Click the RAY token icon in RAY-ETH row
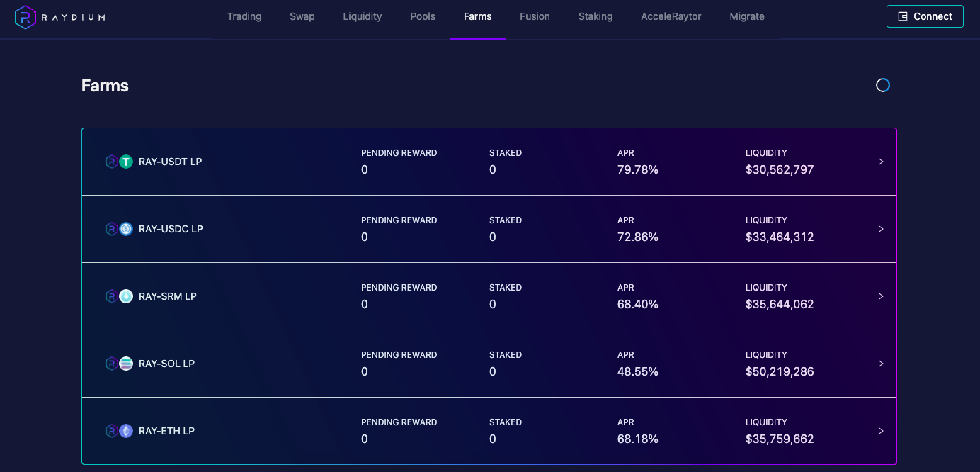This screenshot has height=472, width=980. [x=111, y=431]
